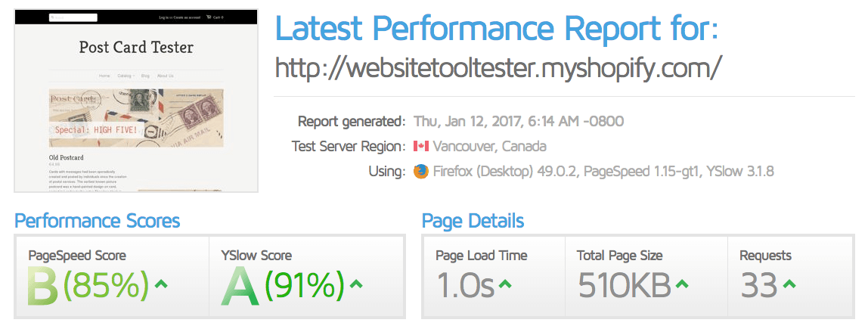
Task: Click the large green A grade letter
Action: [240, 286]
